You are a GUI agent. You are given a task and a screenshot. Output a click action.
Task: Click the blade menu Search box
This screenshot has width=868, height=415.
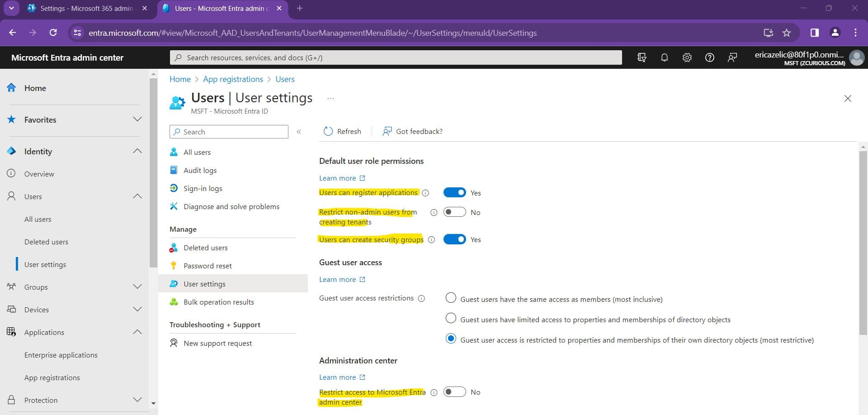[x=229, y=132]
